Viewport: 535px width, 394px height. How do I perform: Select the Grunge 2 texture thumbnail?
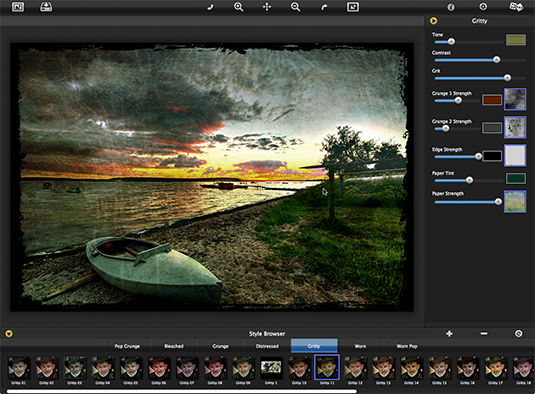[x=515, y=127]
